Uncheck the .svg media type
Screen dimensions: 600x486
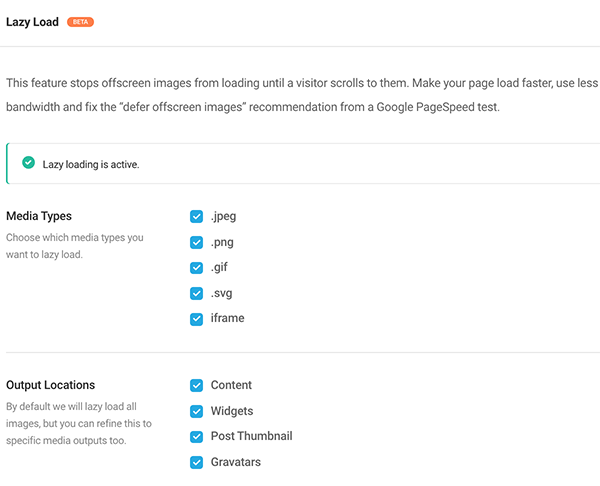(197, 294)
